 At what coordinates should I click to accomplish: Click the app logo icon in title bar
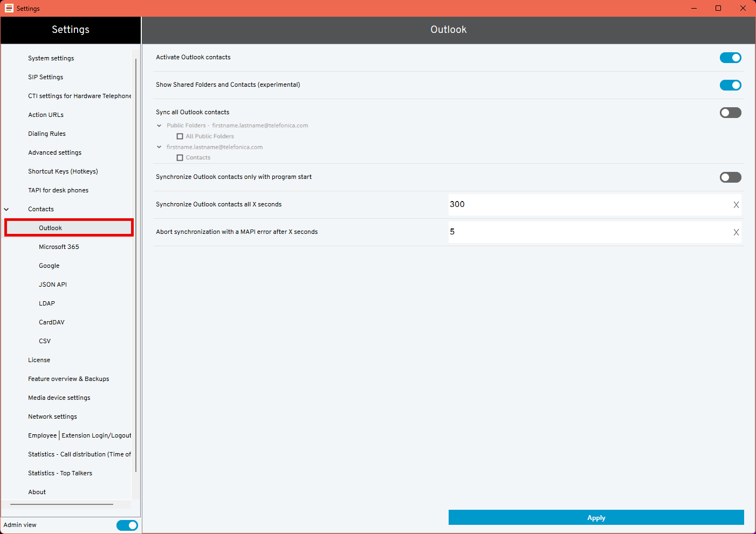[9, 8]
